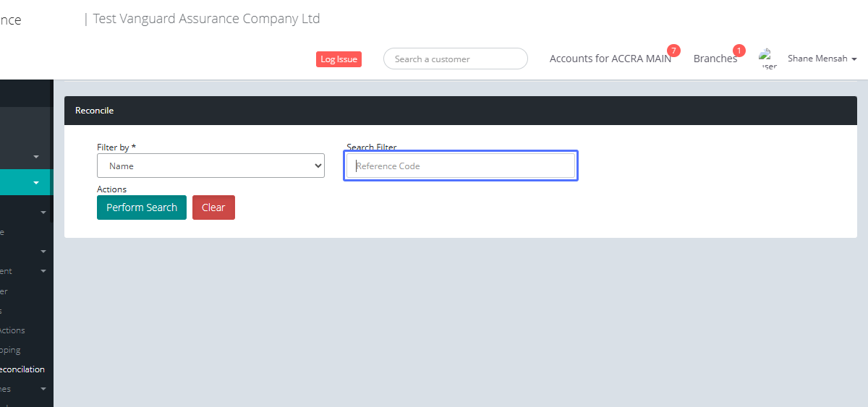
Task: Click the Search a customer box
Action: pos(456,59)
